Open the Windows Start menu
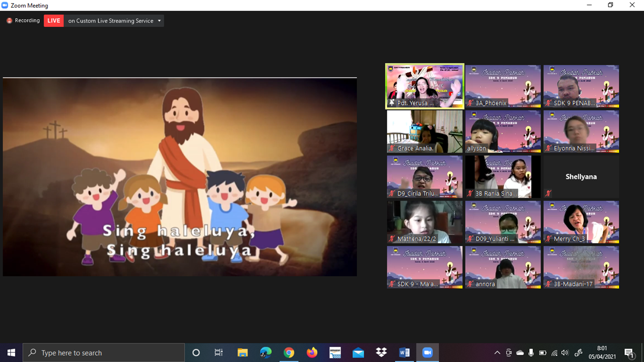Image resolution: width=644 pixels, height=362 pixels. point(11,353)
